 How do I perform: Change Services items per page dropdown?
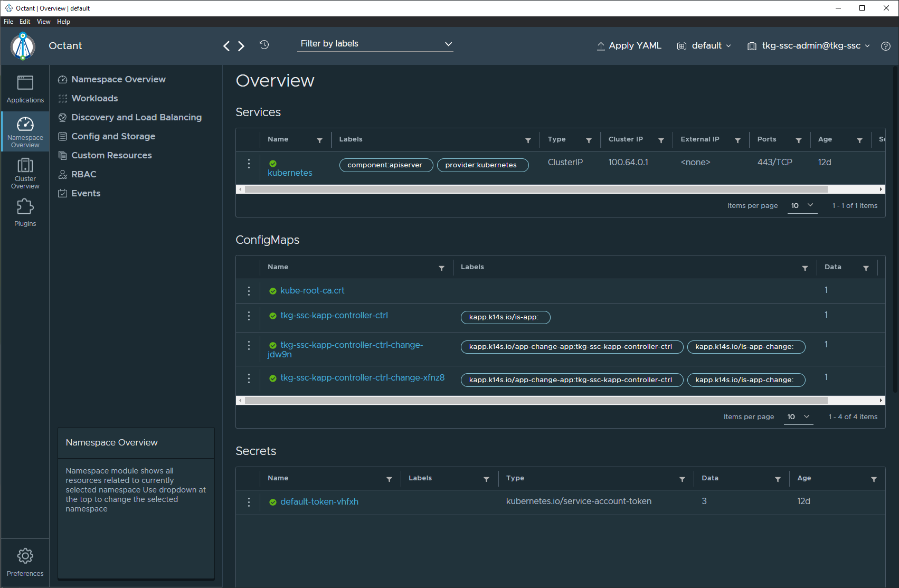point(802,206)
